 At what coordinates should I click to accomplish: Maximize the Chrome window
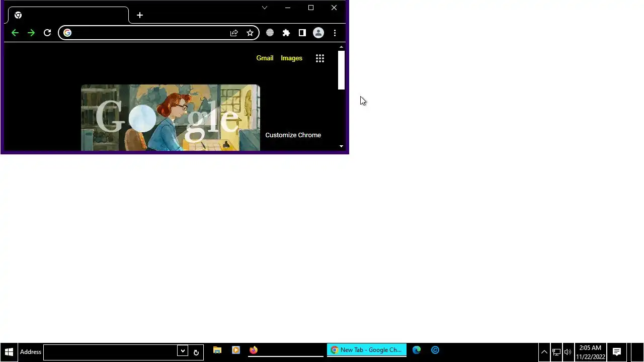[311, 8]
